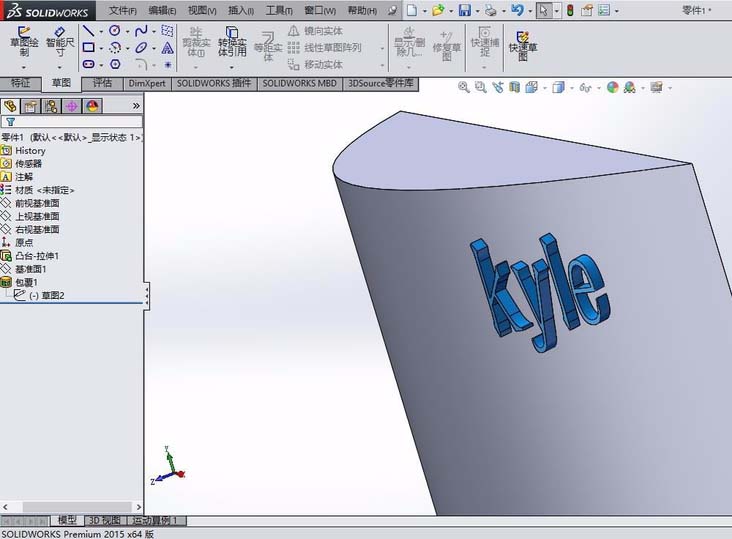Open the 编辑(E) menu

(x=162, y=10)
